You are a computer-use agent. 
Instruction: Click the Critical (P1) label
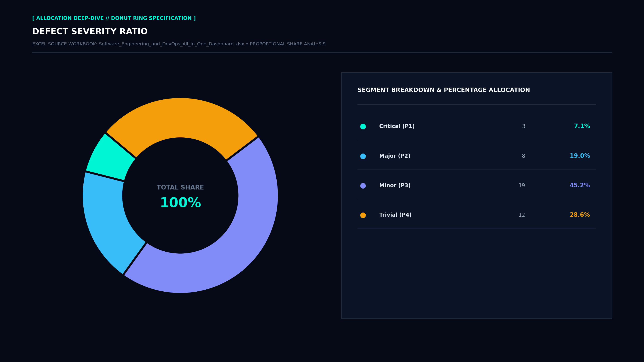[x=397, y=126]
